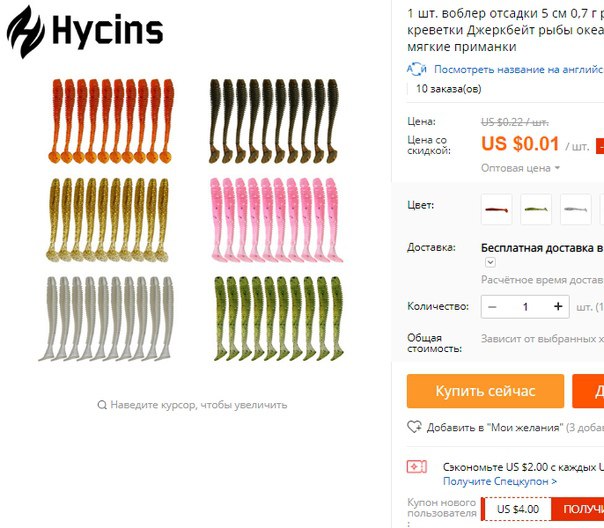Click the orange add-to-cart button beside Купить сейчас
This screenshot has height=528, width=604.
click(588, 391)
